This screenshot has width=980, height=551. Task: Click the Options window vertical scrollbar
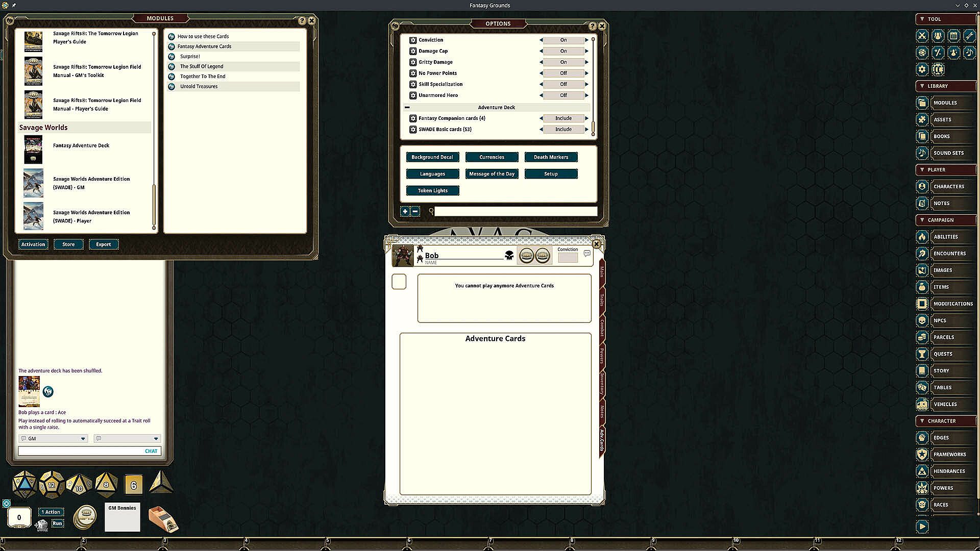tap(593, 128)
